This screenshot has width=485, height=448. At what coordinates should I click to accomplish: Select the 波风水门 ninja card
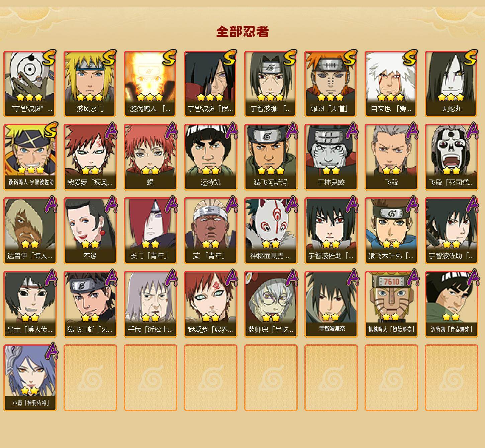[x=90, y=84]
